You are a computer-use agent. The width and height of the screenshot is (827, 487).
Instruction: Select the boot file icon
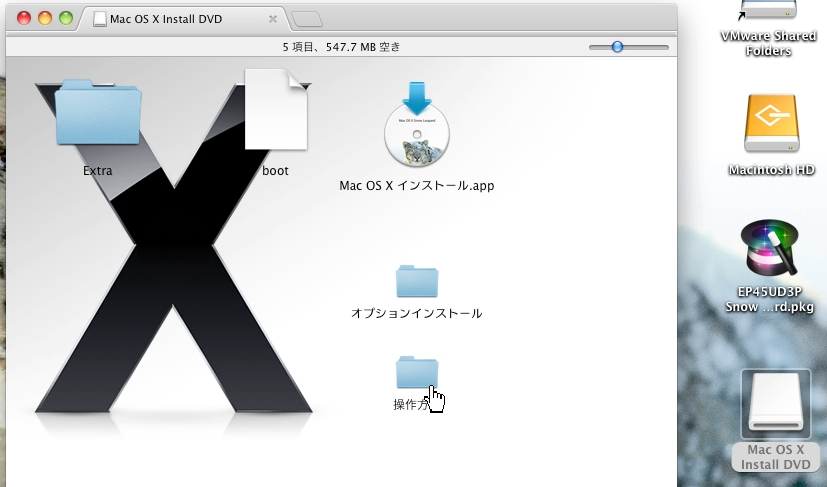coord(276,109)
